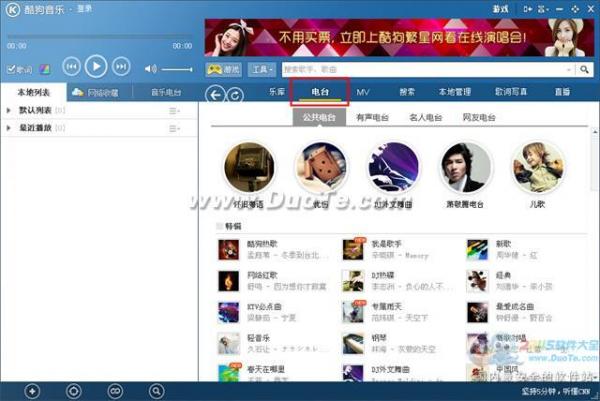Mute with the speaker volume icon

150,69
